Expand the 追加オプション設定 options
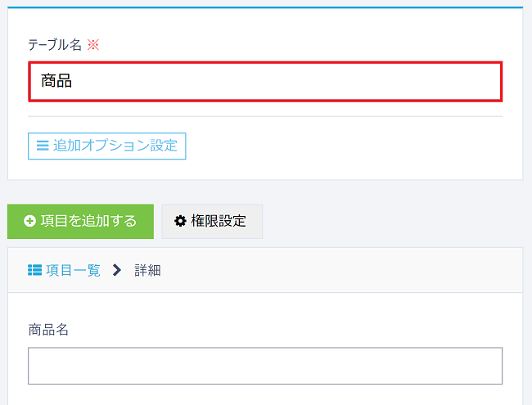The width and height of the screenshot is (532, 405). point(107,146)
